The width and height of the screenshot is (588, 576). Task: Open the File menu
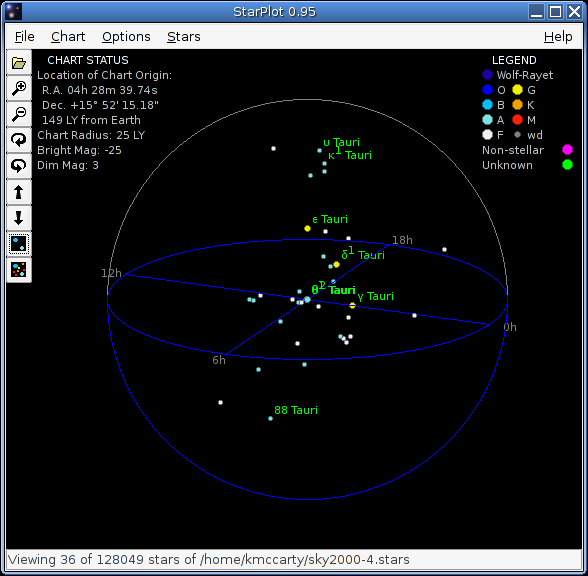pos(25,36)
